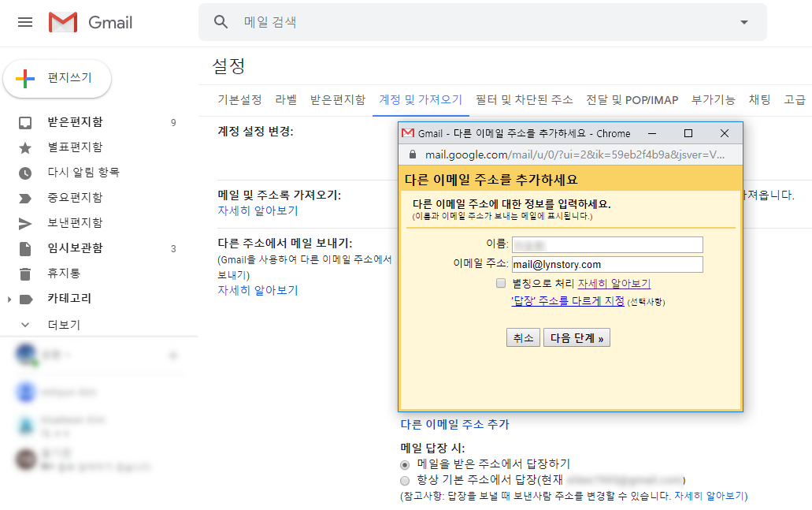Click the 카테고리 label icon
Screen dimensions: 812x510
(26, 299)
